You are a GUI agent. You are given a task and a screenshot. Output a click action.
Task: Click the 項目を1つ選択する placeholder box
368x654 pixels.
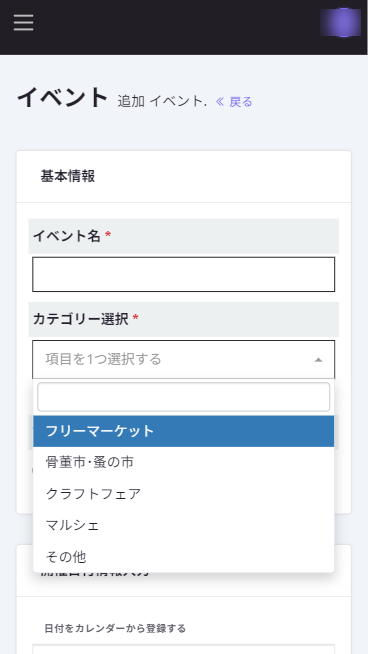pyautogui.click(x=184, y=359)
